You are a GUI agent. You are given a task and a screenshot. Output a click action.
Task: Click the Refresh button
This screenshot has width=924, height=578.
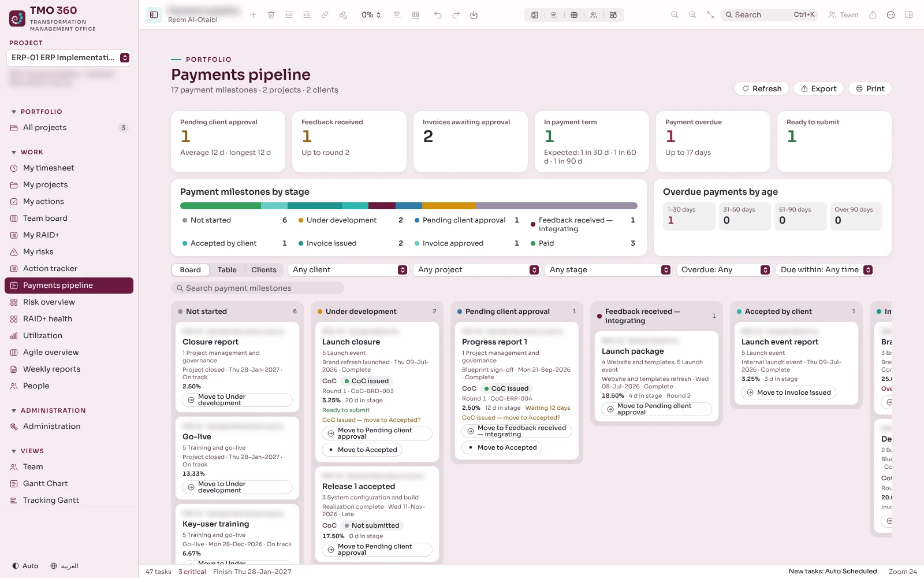(x=762, y=88)
